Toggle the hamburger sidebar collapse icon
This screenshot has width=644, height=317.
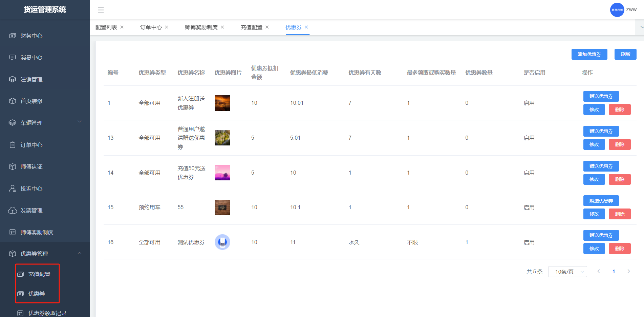click(x=101, y=10)
